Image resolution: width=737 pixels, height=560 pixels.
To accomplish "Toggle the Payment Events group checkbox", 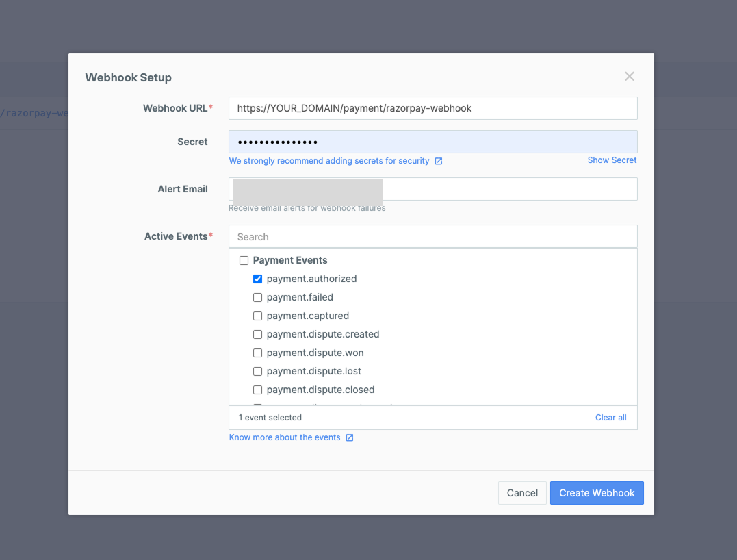I will tap(244, 260).
